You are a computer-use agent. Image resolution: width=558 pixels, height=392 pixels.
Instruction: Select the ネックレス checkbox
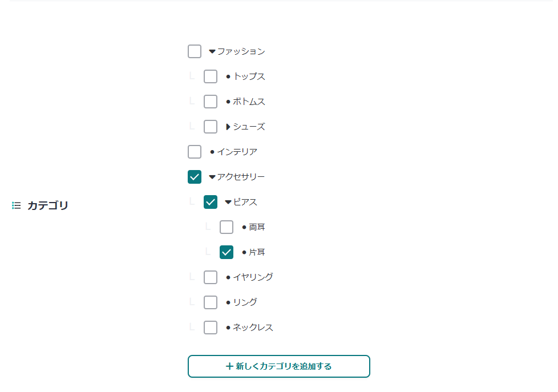[x=211, y=328]
